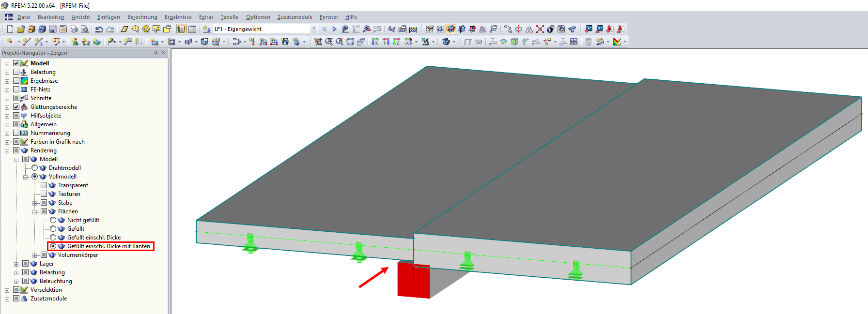
Task: Select Gefüllt einschl. Dicke radio button
Action: coord(53,238)
